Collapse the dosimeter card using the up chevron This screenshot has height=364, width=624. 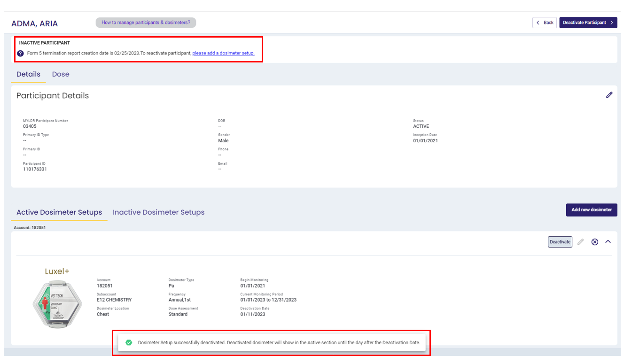(x=608, y=241)
